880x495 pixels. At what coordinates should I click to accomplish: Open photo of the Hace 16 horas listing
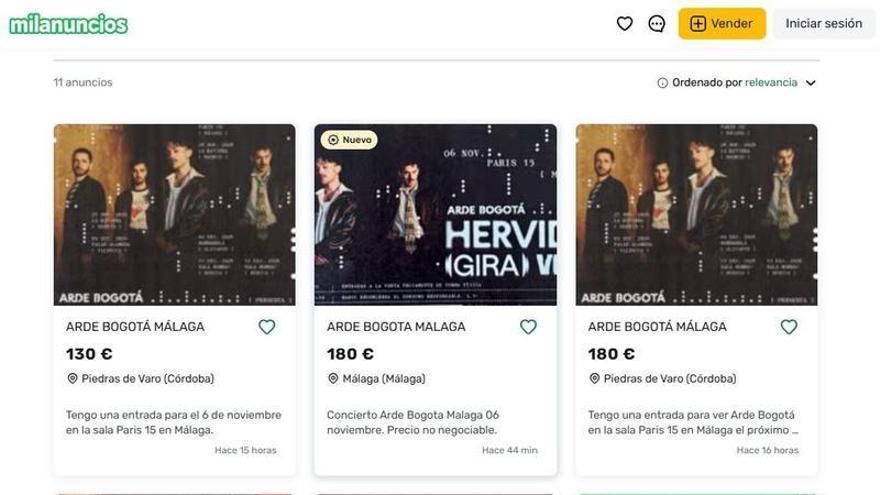(696, 215)
